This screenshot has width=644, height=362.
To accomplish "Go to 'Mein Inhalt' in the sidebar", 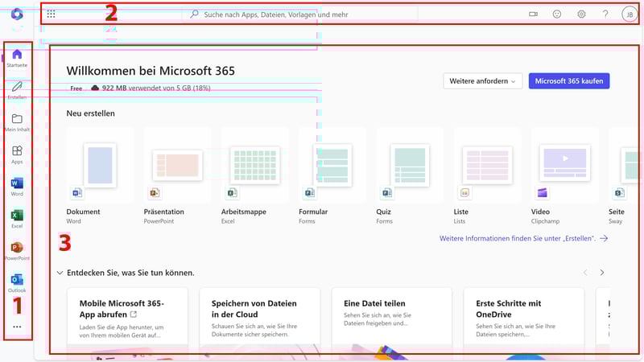I will pos(17,121).
